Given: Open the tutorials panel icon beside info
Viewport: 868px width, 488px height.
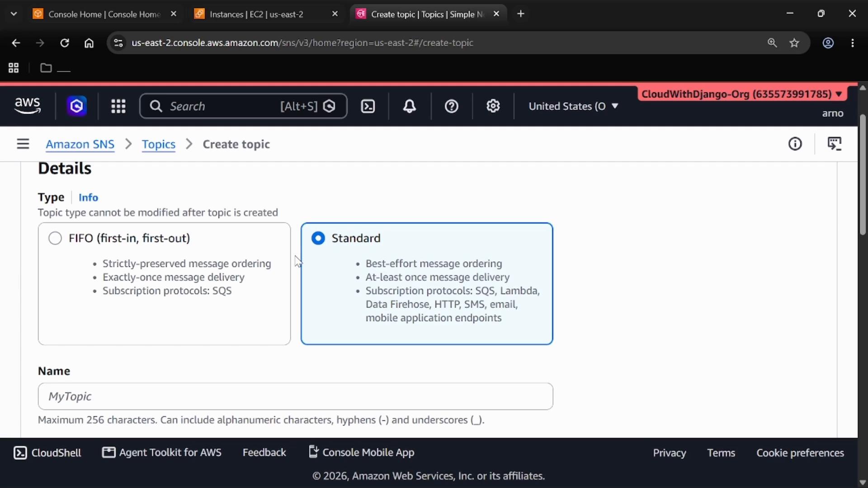Looking at the screenshot, I should pos(835,144).
